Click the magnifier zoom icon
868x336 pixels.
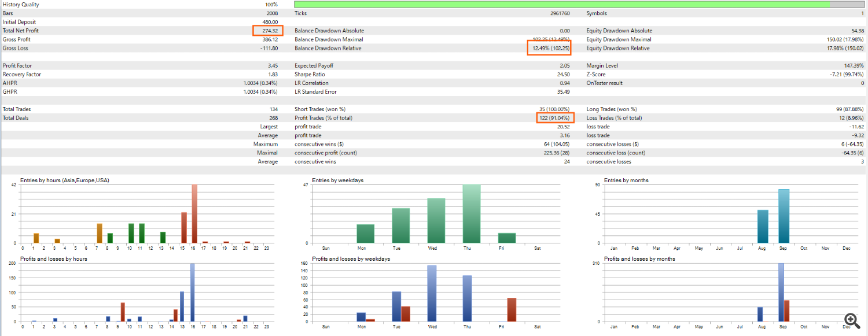coord(851,320)
